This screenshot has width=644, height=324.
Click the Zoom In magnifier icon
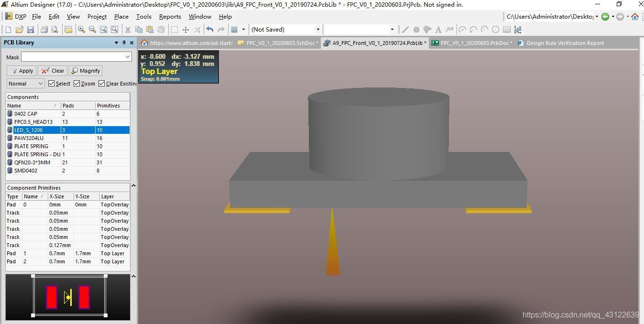[81, 30]
